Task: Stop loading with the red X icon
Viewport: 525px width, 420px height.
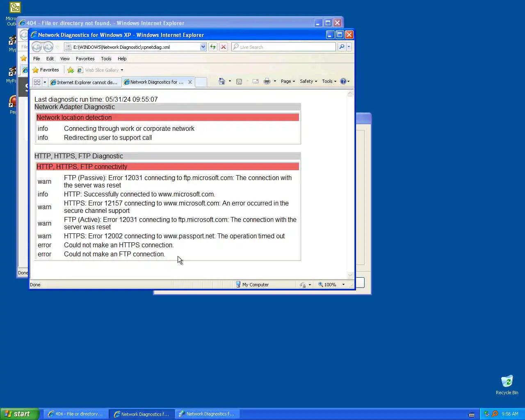Action: (224, 47)
